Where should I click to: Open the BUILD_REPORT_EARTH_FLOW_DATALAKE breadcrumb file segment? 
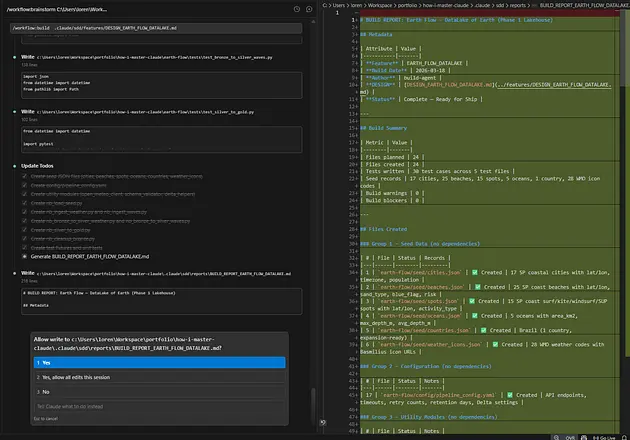click(x=584, y=5)
